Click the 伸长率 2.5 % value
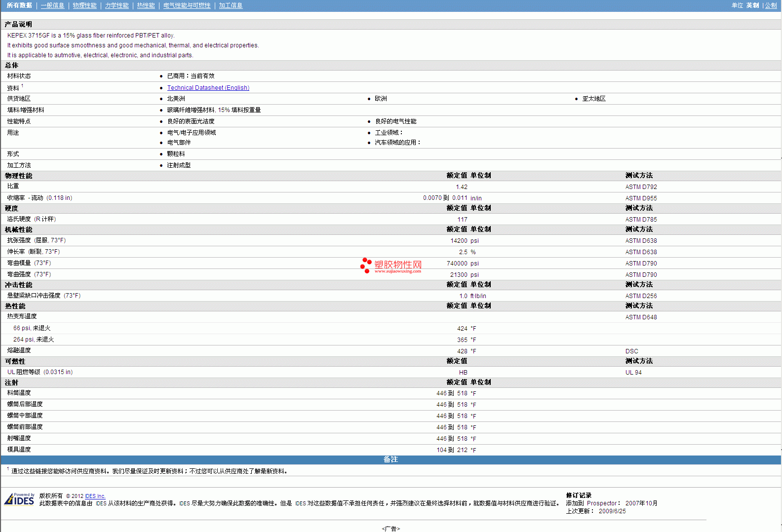This screenshot has width=782, height=532. pos(467,252)
